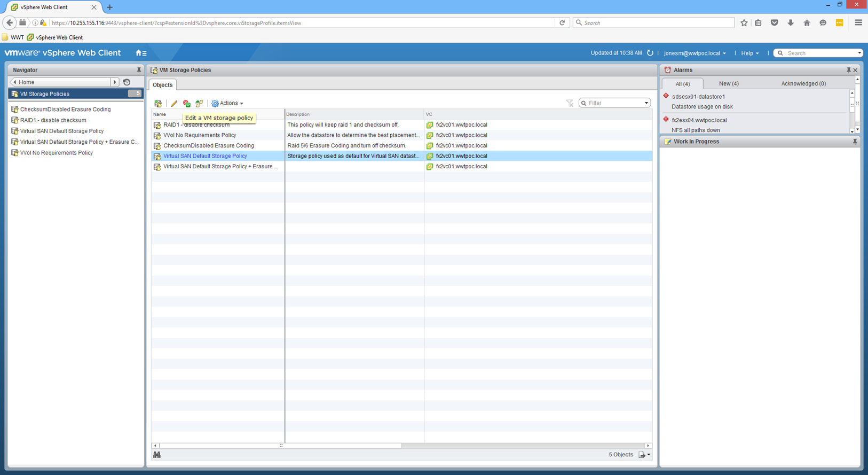Pin the Work In Progress panel

(x=855, y=142)
